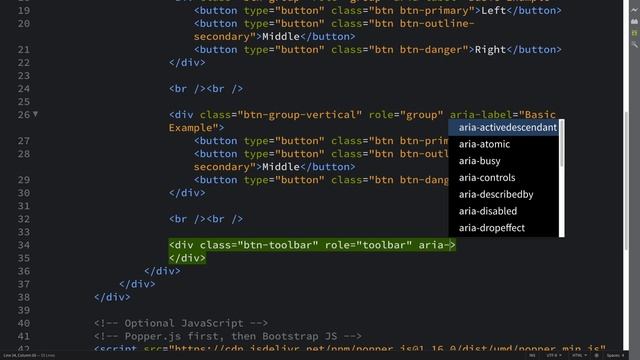
Task: Click the <br /><br /> tags on line 24
Action: (x=206, y=89)
